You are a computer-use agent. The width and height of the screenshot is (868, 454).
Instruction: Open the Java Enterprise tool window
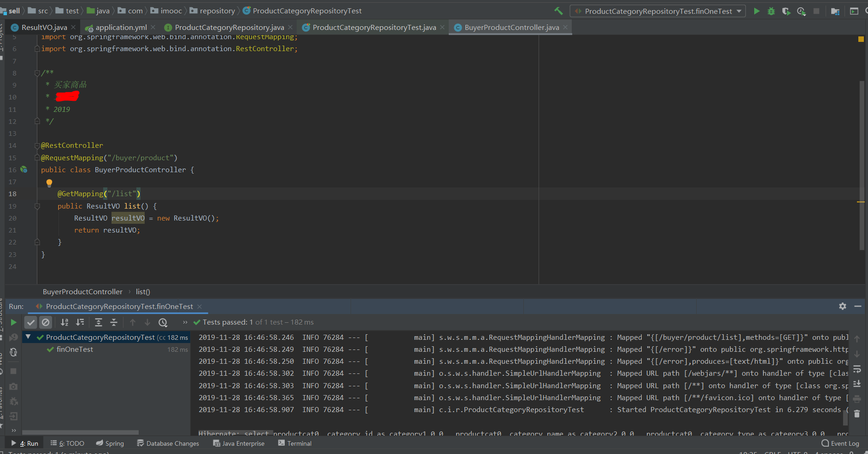[x=239, y=443]
